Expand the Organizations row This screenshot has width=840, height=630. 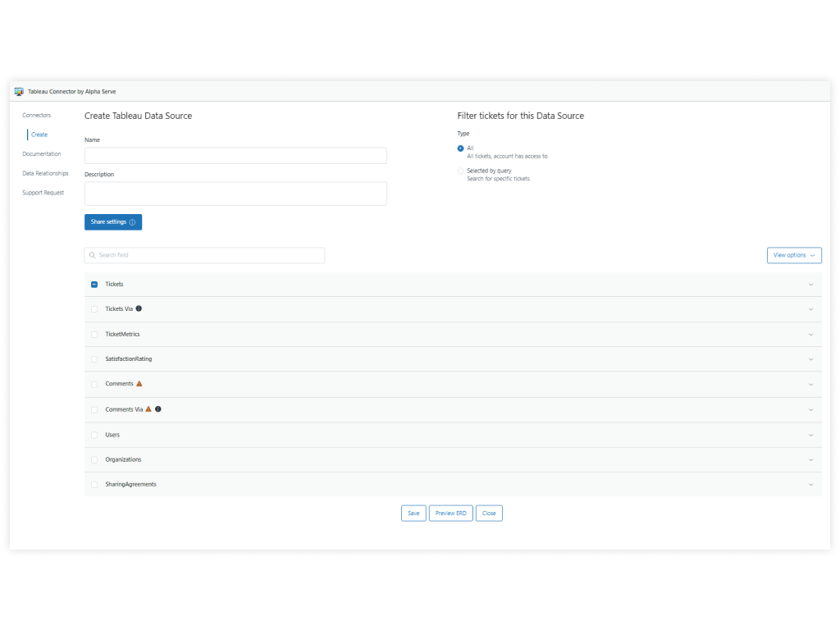click(x=810, y=459)
